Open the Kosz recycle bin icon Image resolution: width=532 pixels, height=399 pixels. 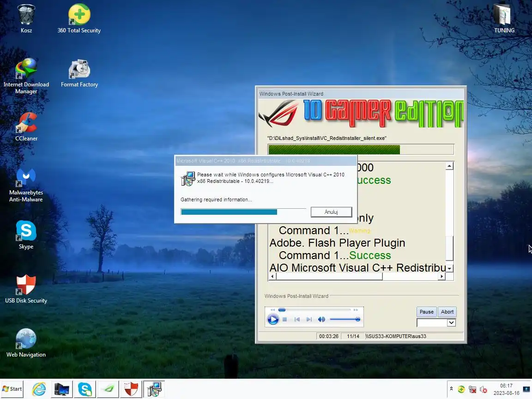26,18
